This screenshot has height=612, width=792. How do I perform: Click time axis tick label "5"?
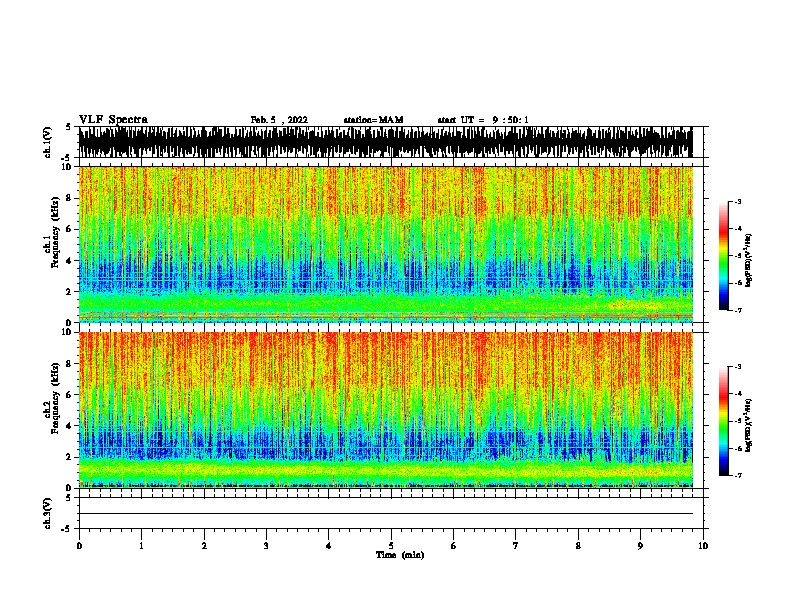391,546
